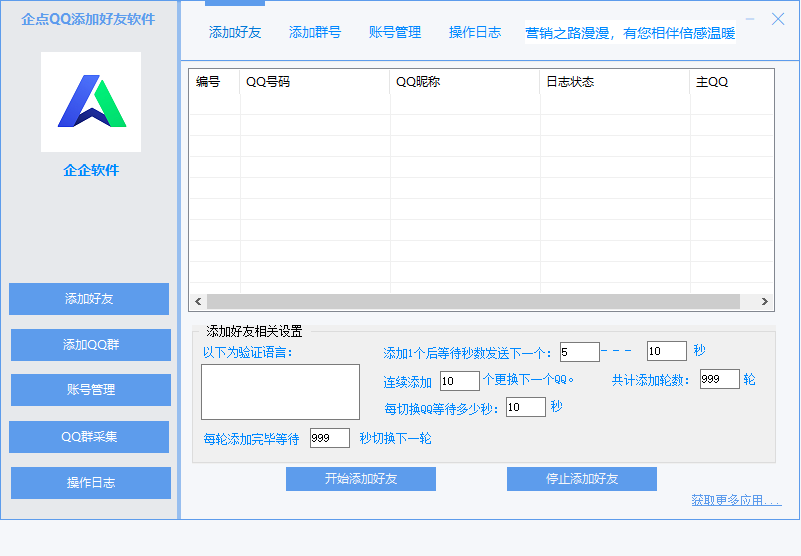
Task: Click the 企企软件 logo image
Action: point(91,102)
